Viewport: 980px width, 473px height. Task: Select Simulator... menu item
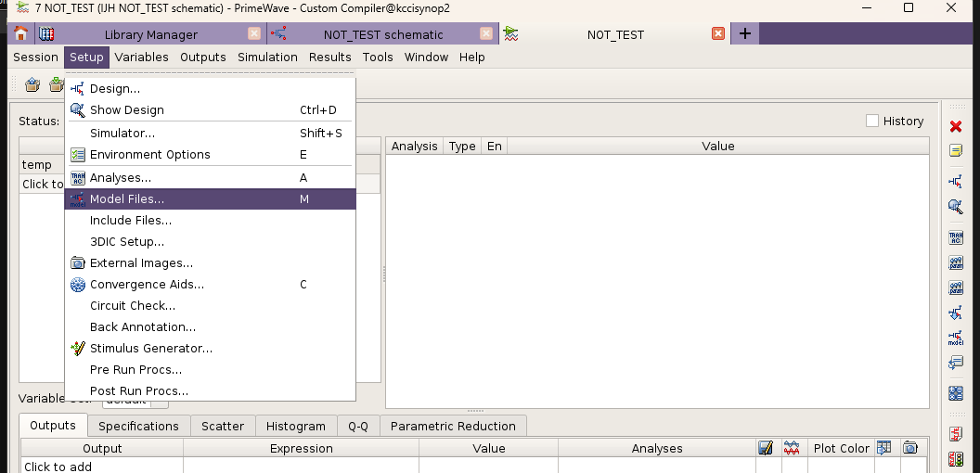(210, 134)
